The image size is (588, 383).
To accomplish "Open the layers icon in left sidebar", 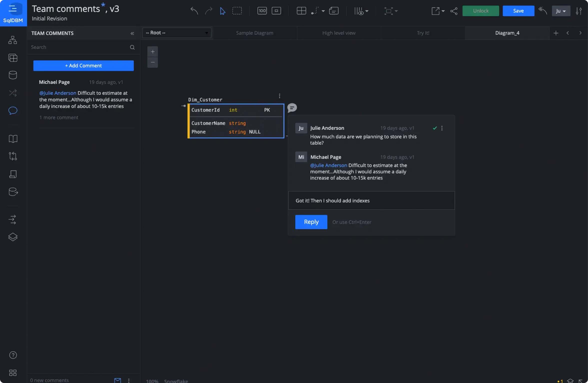I will point(13,237).
